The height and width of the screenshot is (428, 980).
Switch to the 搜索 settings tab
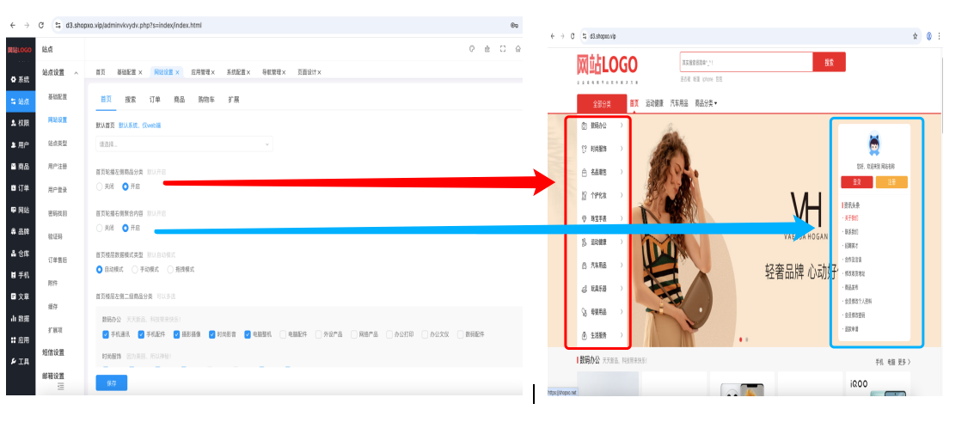[130, 100]
